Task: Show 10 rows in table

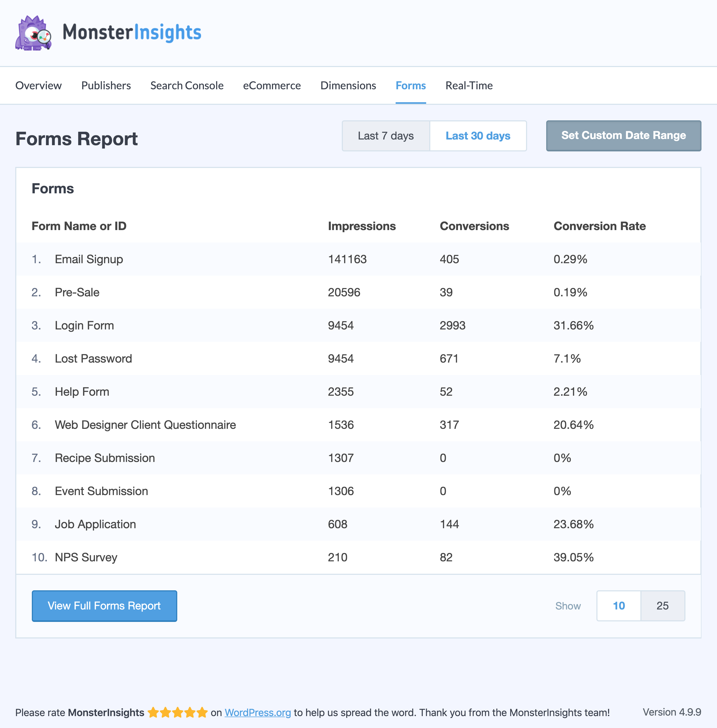Action: (x=619, y=606)
